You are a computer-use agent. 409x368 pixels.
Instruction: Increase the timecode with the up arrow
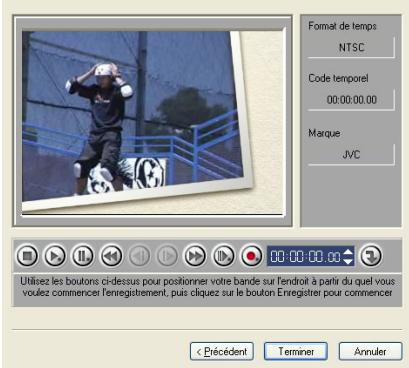click(x=348, y=252)
